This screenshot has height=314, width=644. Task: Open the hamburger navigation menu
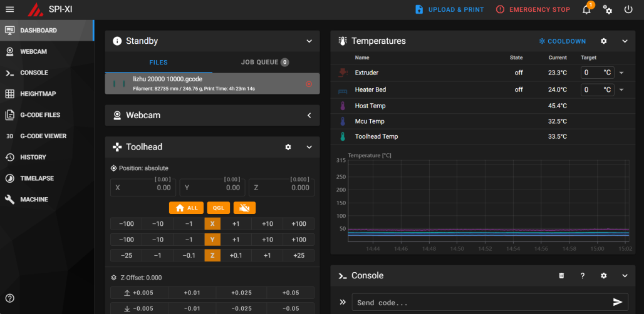9,9
